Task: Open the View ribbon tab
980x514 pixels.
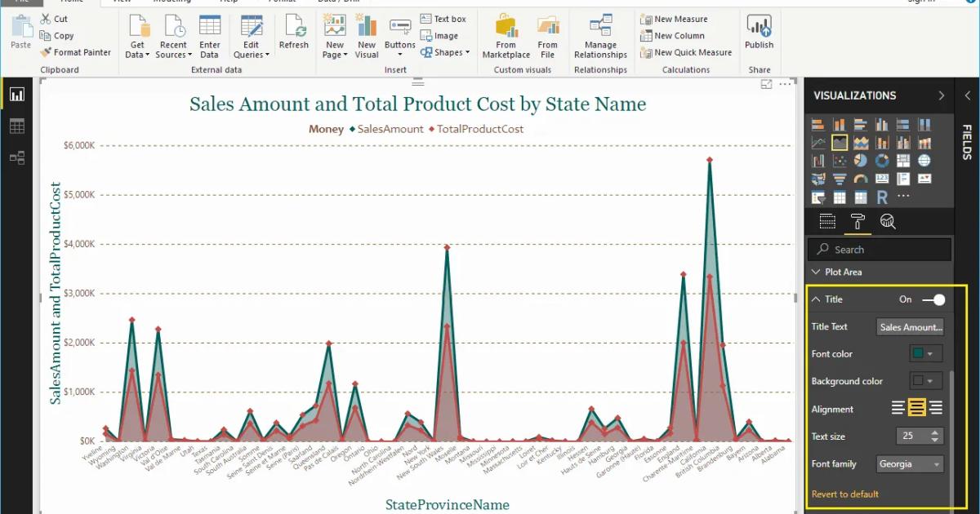Action: 122,2
